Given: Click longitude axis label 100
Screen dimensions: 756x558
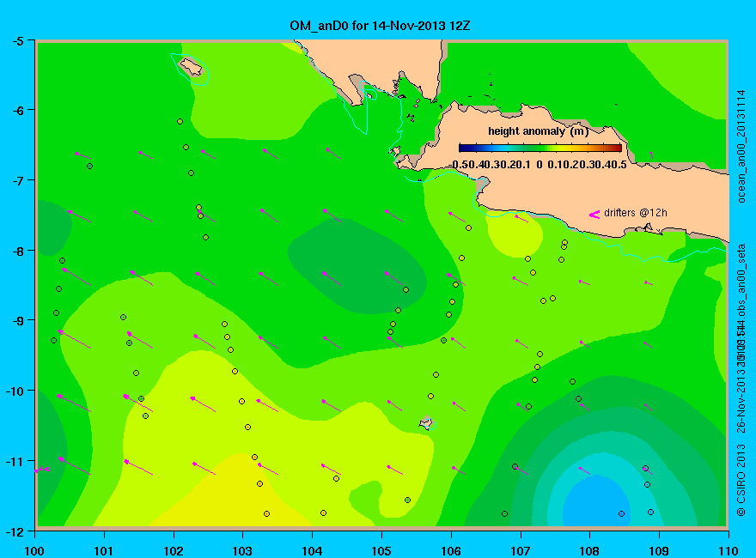Looking at the screenshot, I should (x=34, y=551).
